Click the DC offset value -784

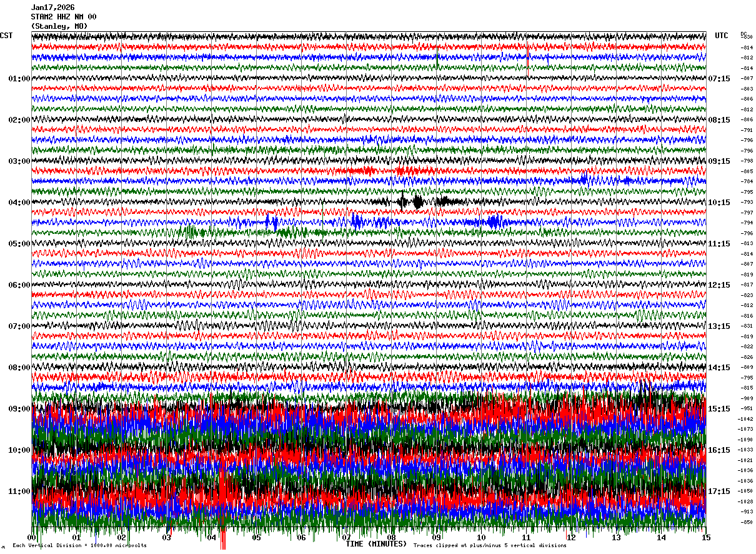tap(747, 182)
